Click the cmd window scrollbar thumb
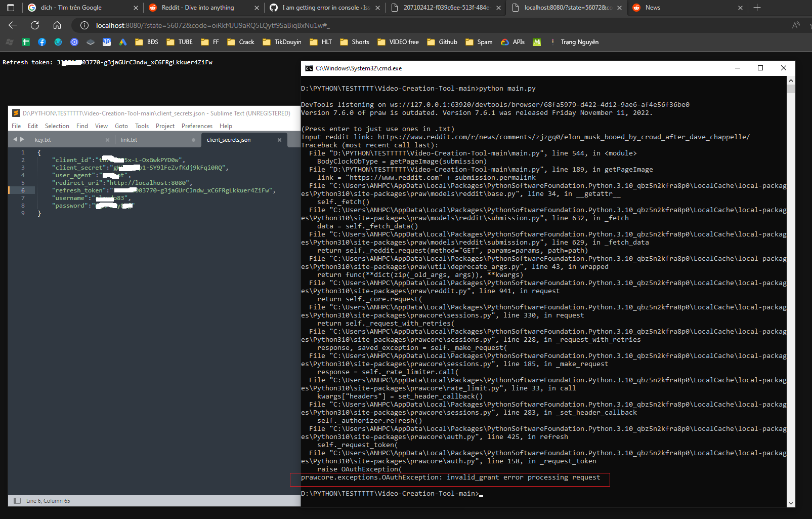 [x=791, y=89]
